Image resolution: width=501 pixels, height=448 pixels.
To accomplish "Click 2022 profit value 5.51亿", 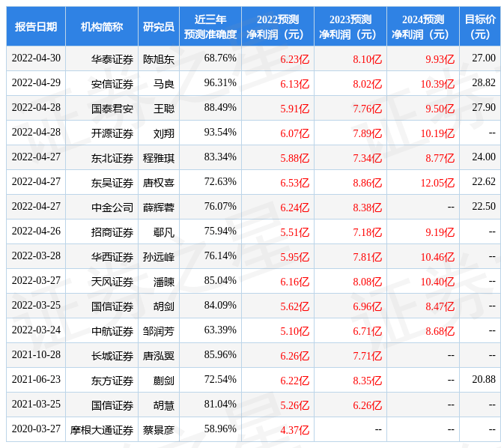I will (294, 232).
